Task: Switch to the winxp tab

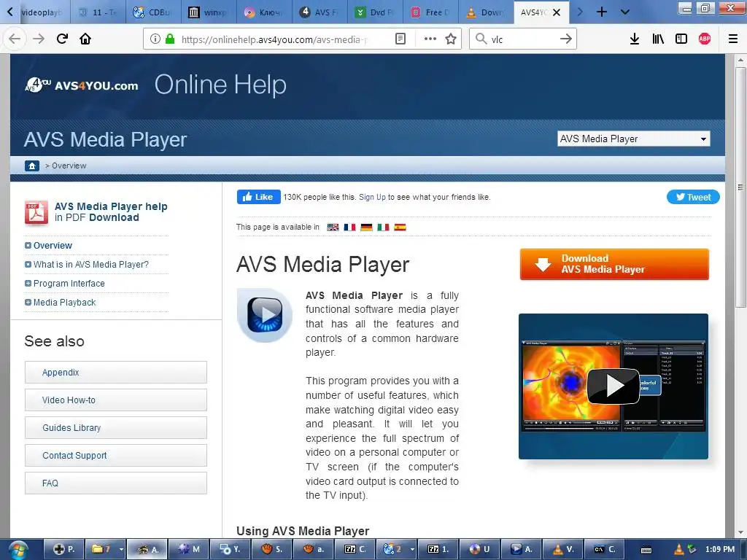Action: 209,12
